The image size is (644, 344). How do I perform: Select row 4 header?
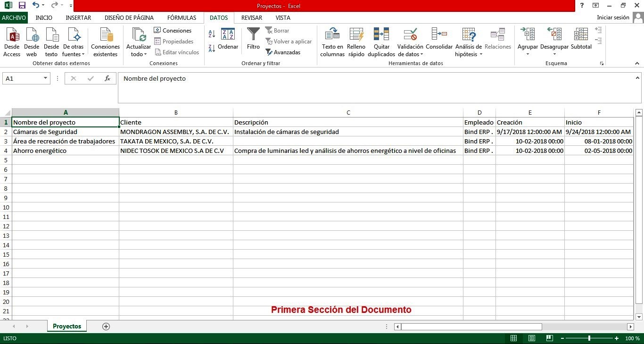[x=6, y=151]
